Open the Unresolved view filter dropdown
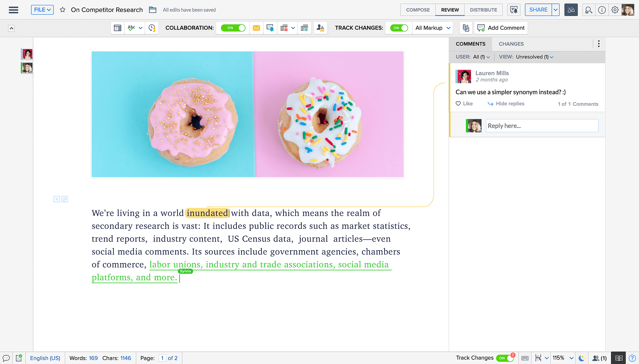This screenshot has width=639, height=364. point(534,57)
